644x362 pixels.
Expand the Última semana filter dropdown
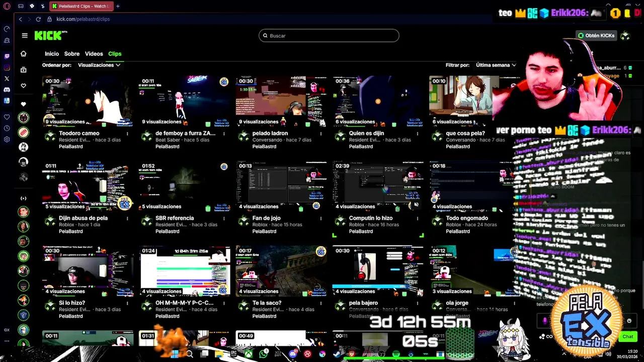496,65
